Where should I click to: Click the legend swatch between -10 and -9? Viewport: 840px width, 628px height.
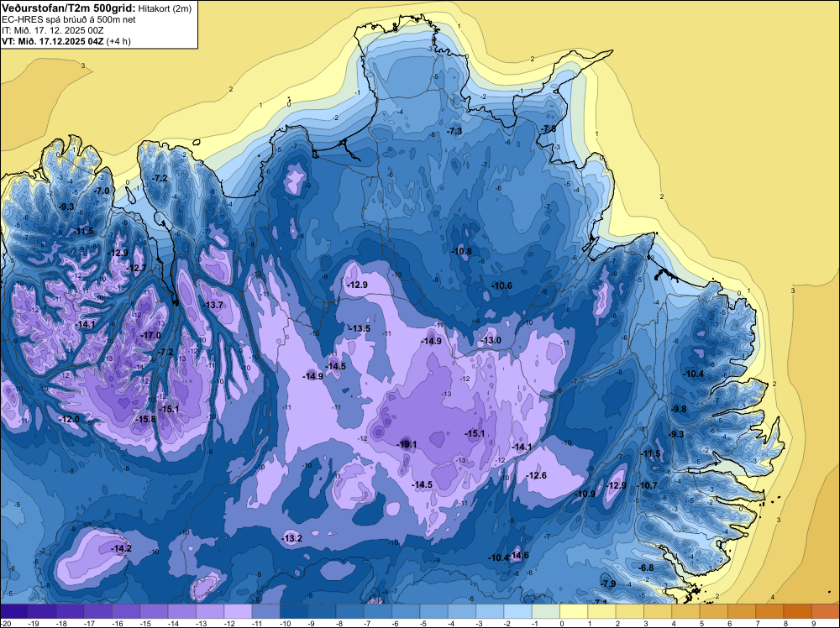293,611
